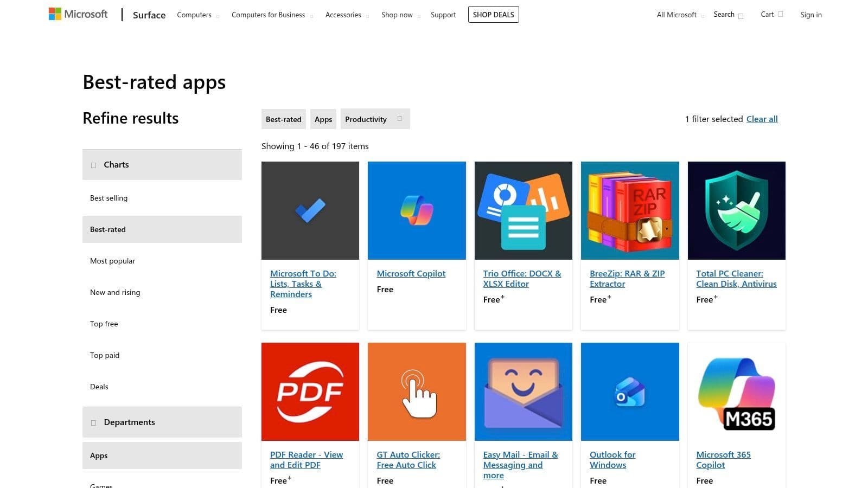Collapse the Departments filter section

click(x=162, y=422)
